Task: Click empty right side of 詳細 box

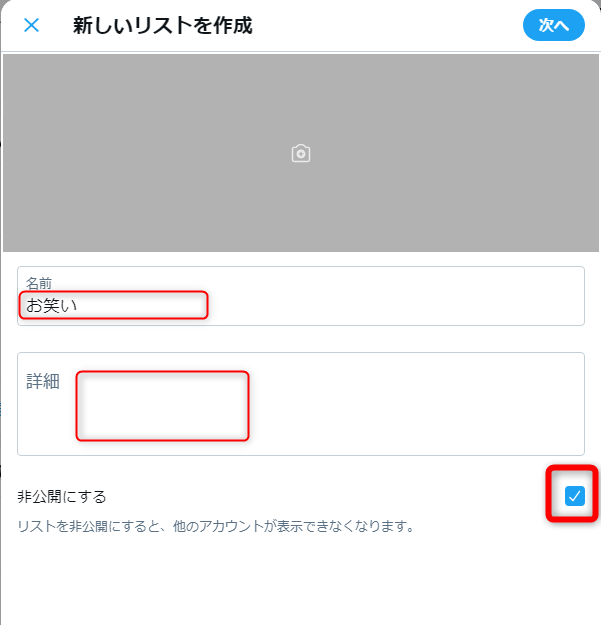Action: click(x=416, y=404)
